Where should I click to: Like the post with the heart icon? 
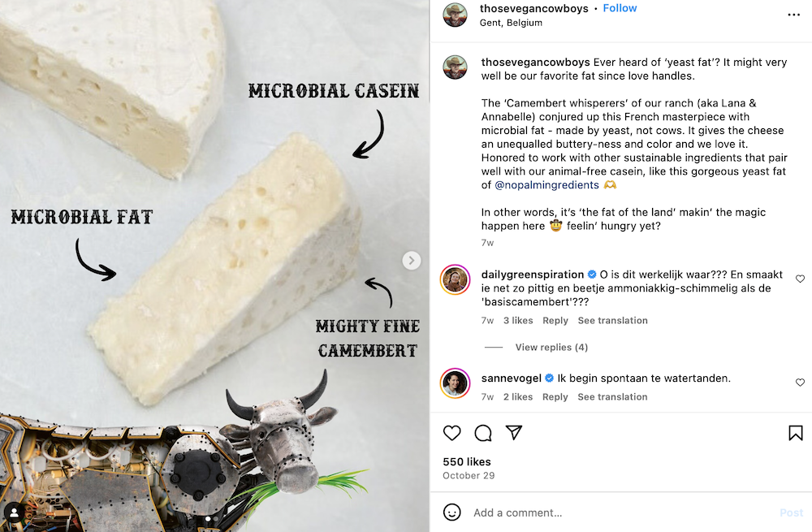coord(452,433)
